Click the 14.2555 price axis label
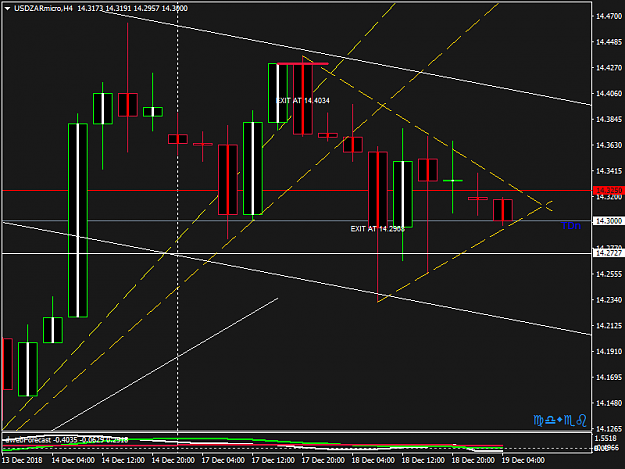This screenshot has width=625, height=469. 609,274
